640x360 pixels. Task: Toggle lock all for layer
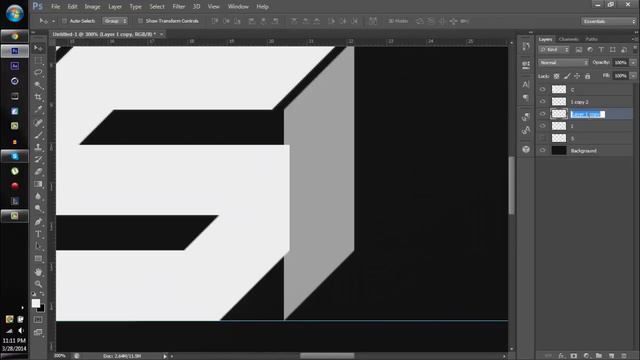point(588,76)
